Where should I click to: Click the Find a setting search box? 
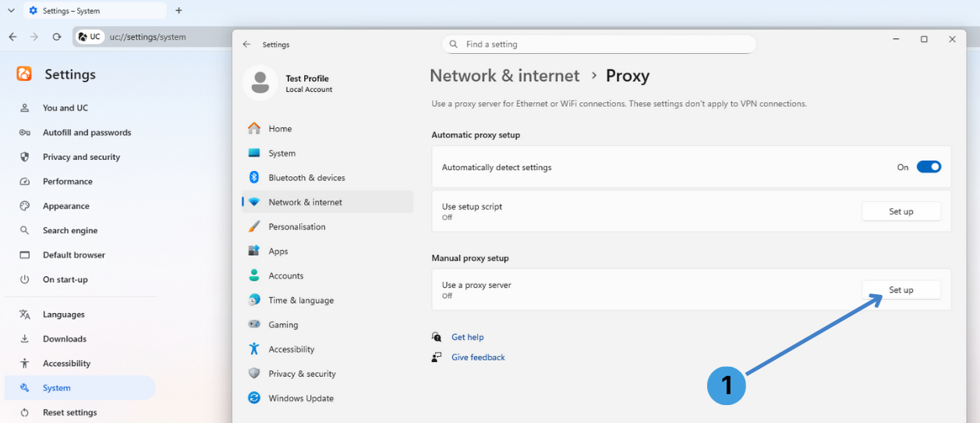click(x=599, y=44)
